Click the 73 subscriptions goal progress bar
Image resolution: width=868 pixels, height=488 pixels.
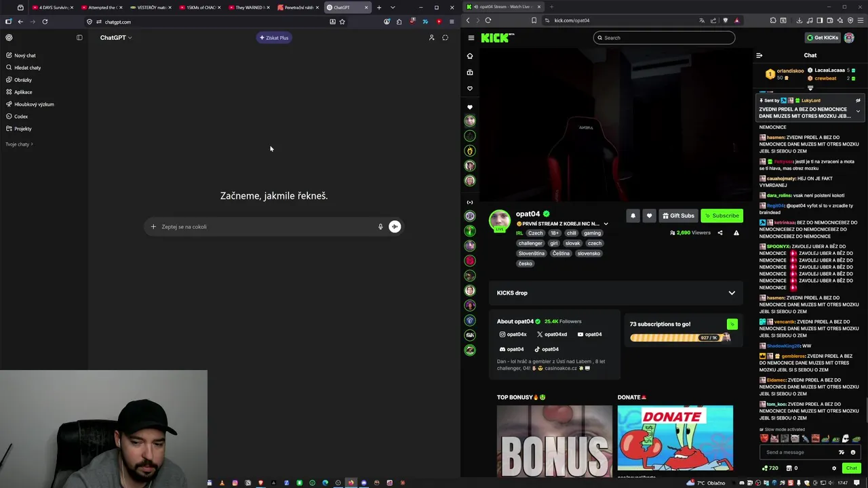point(680,338)
